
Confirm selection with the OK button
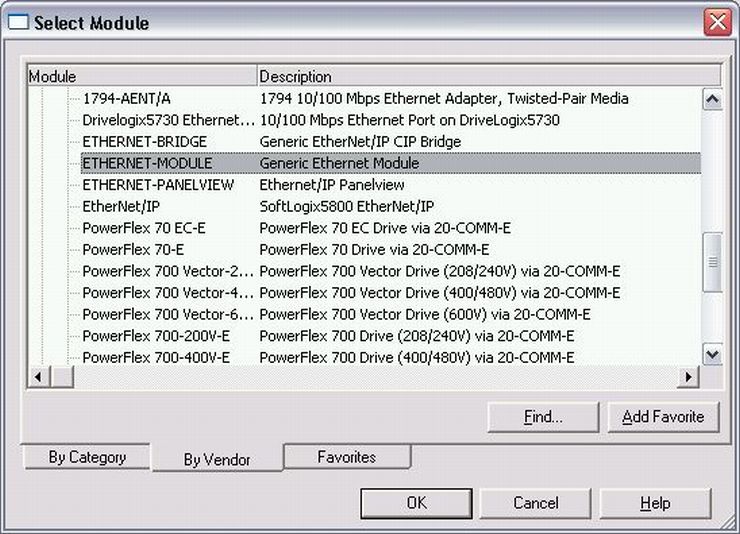coord(416,503)
